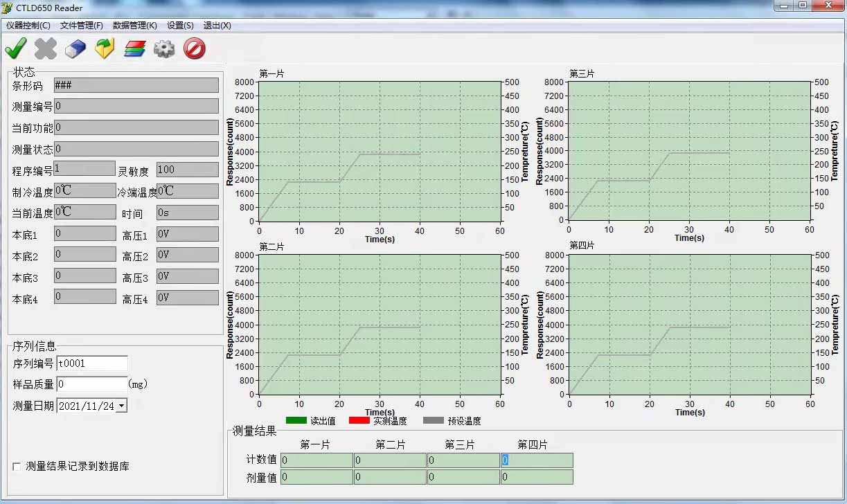Click the 第二片 chart plot area

click(x=380, y=325)
